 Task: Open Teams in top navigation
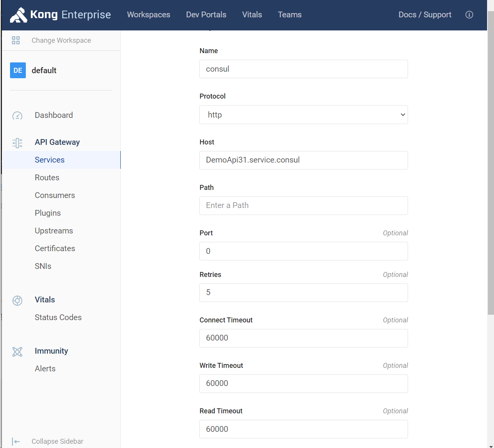pyautogui.click(x=290, y=15)
